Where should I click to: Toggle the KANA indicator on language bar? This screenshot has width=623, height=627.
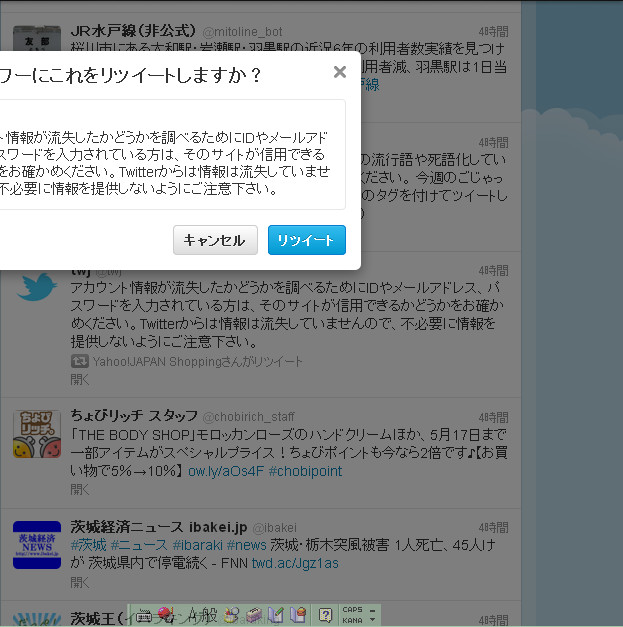click(x=352, y=620)
